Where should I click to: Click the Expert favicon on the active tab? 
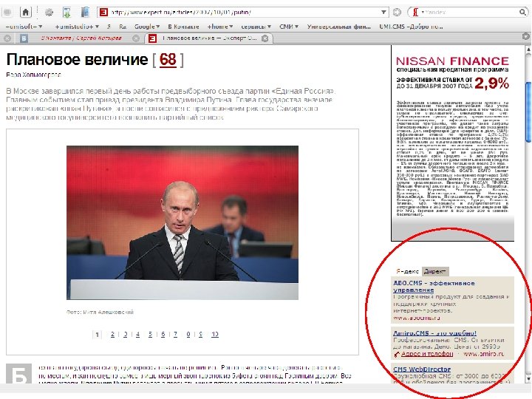(152, 38)
